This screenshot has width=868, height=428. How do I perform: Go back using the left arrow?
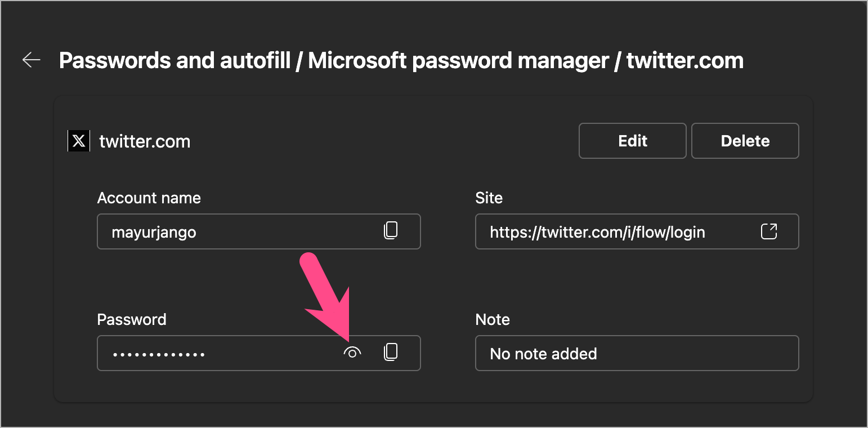click(32, 60)
